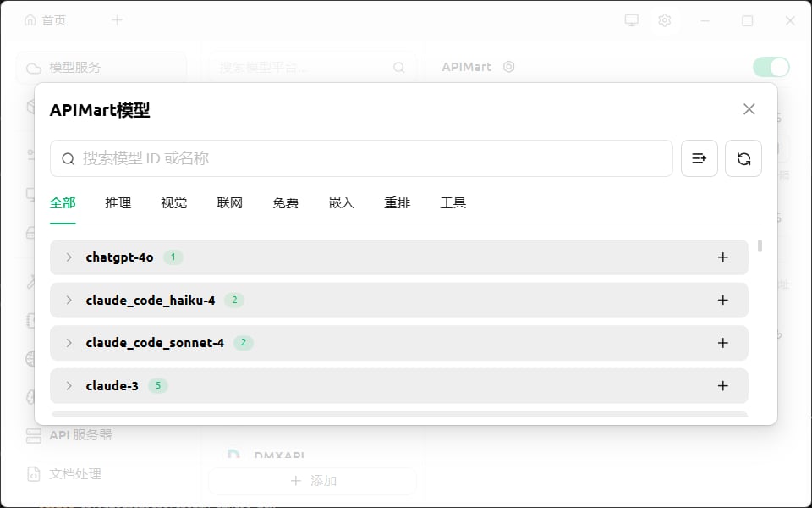Refresh the model list
The image size is (812, 508).
pyautogui.click(x=743, y=158)
